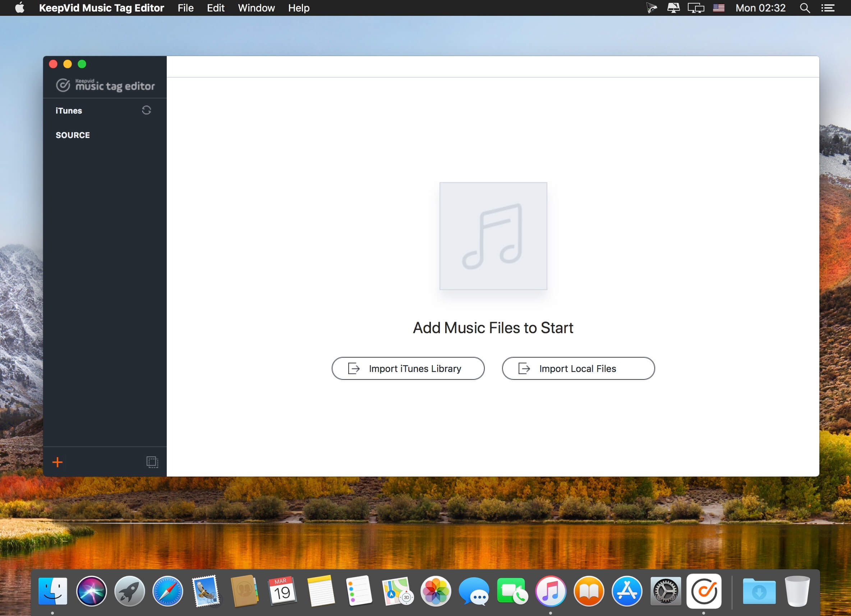Click Import Local Files button

coord(578,368)
